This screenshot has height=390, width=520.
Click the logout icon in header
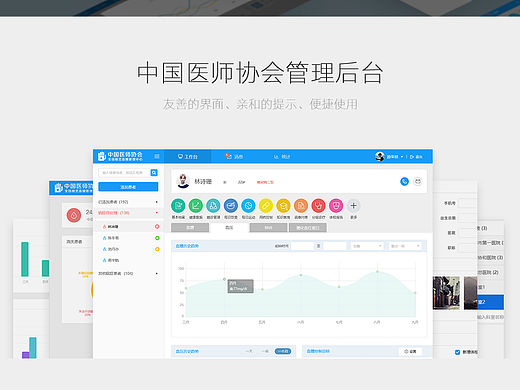(412, 156)
